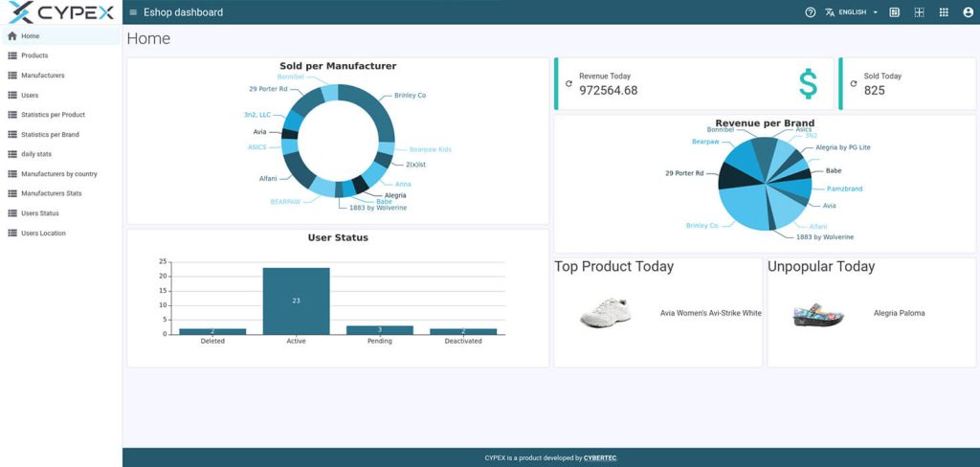Screen dimensions: 980x467
Task: Click the Bearpaw Kids label in donut chart
Action: point(430,150)
